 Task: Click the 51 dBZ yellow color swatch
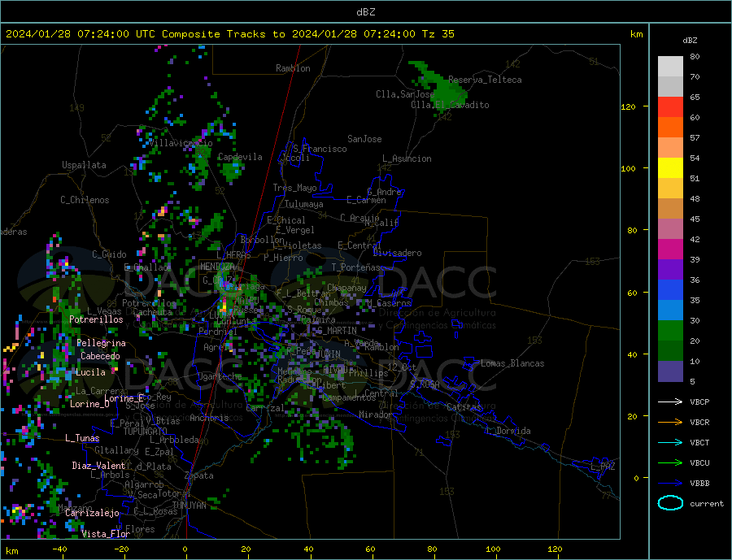pos(670,167)
